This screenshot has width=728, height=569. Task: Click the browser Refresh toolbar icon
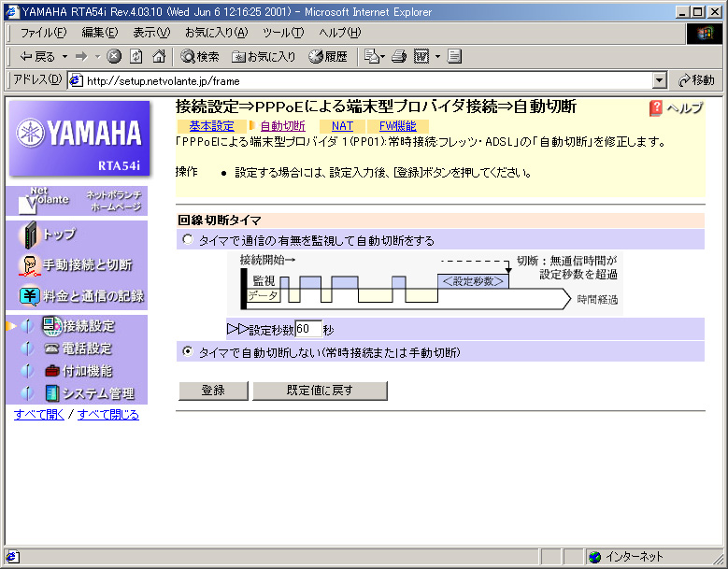[136, 56]
